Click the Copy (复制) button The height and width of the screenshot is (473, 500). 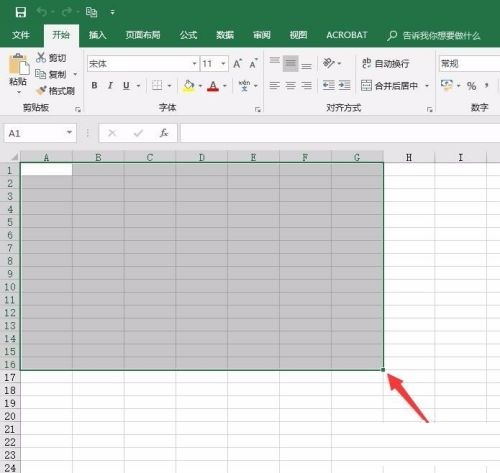[51, 74]
